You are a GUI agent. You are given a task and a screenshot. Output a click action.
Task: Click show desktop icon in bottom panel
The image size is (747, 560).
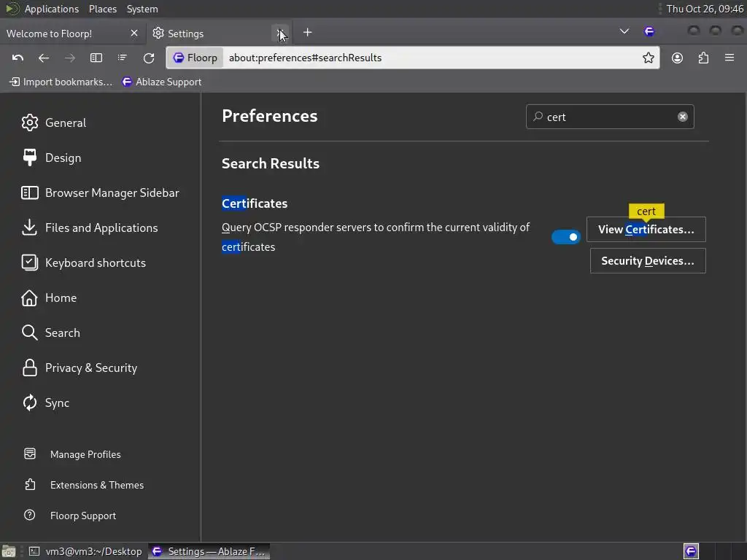[9, 551]
